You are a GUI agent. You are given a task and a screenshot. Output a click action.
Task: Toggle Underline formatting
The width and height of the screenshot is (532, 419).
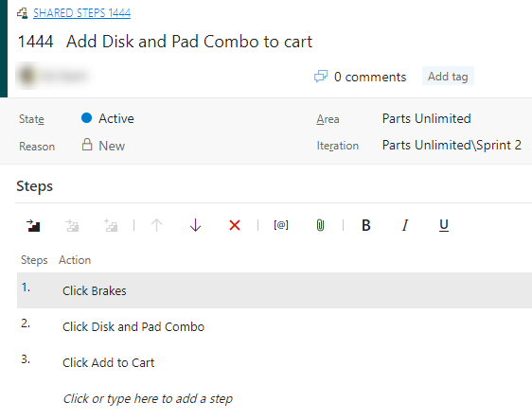[x=444, y=225]
